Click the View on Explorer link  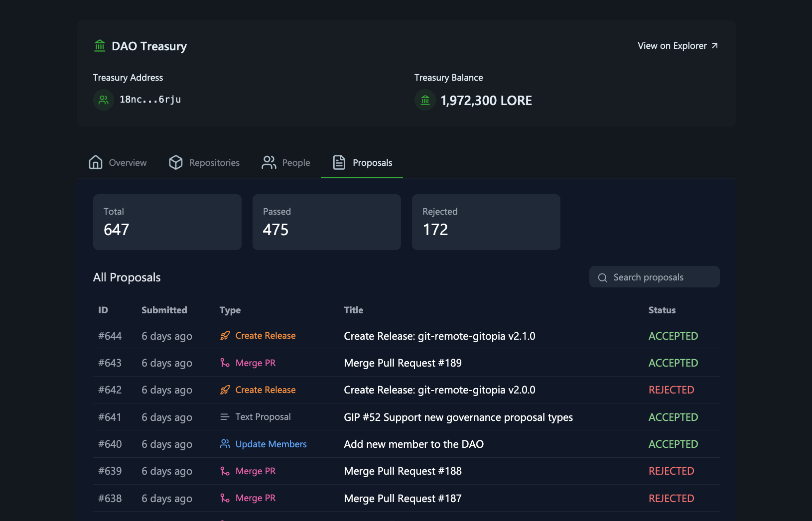coord(672,45)
